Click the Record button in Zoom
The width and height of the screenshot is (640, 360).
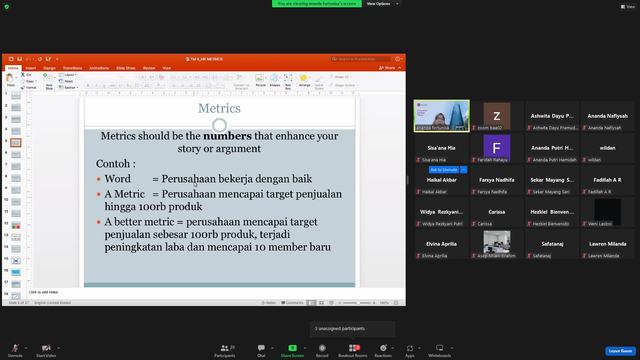[x=322, y=350]
